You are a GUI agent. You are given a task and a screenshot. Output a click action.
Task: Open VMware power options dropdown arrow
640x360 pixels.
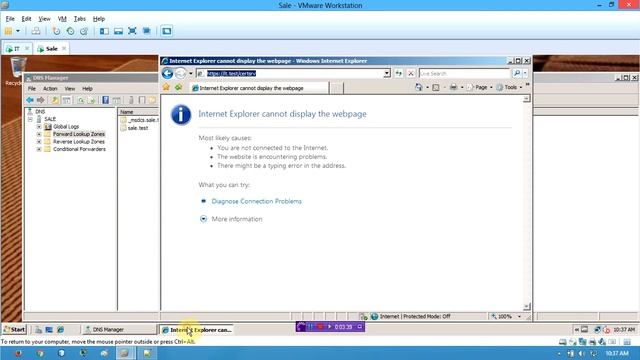18,31
